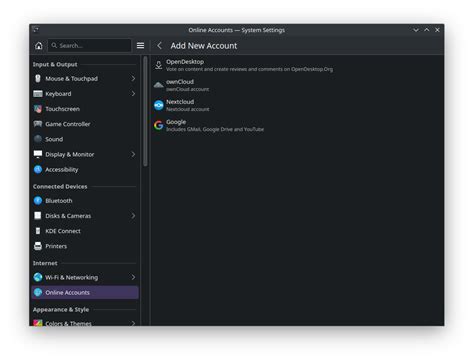
Task: Expand the Mouse & Touchpad chevron
Action: pos(133,78)
